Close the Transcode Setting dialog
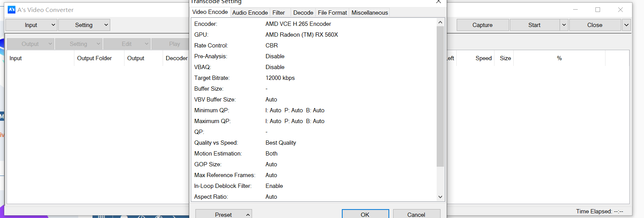The image size is (644, 218). point(438,2)
